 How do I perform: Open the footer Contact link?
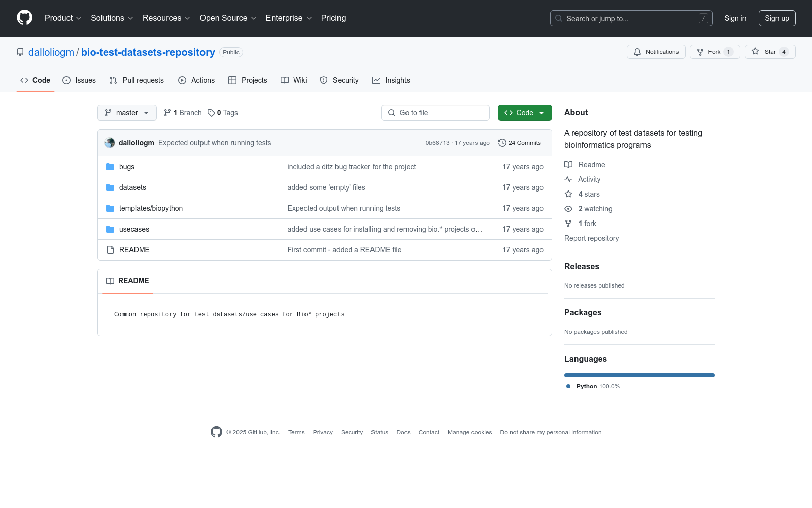click(x=429, y=432)
